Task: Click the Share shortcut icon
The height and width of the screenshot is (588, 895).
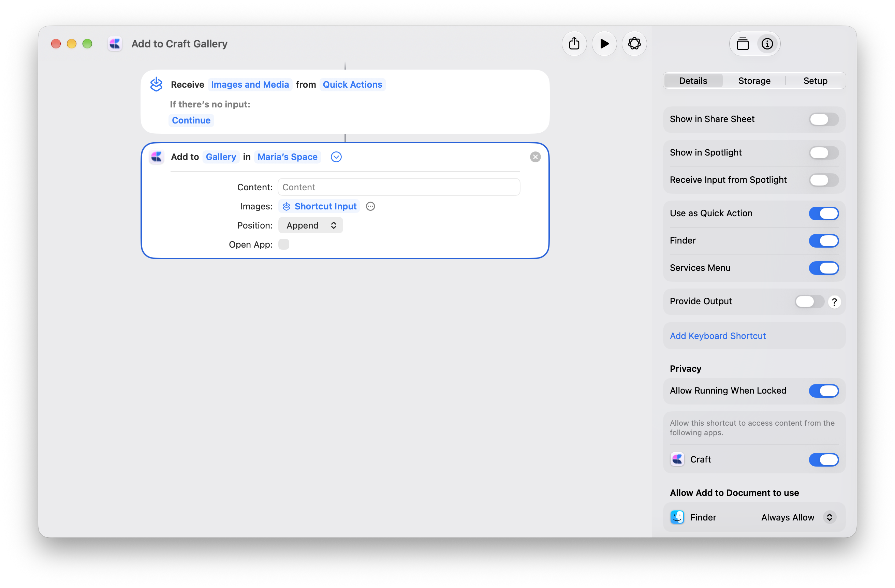Action: point(574,44)
